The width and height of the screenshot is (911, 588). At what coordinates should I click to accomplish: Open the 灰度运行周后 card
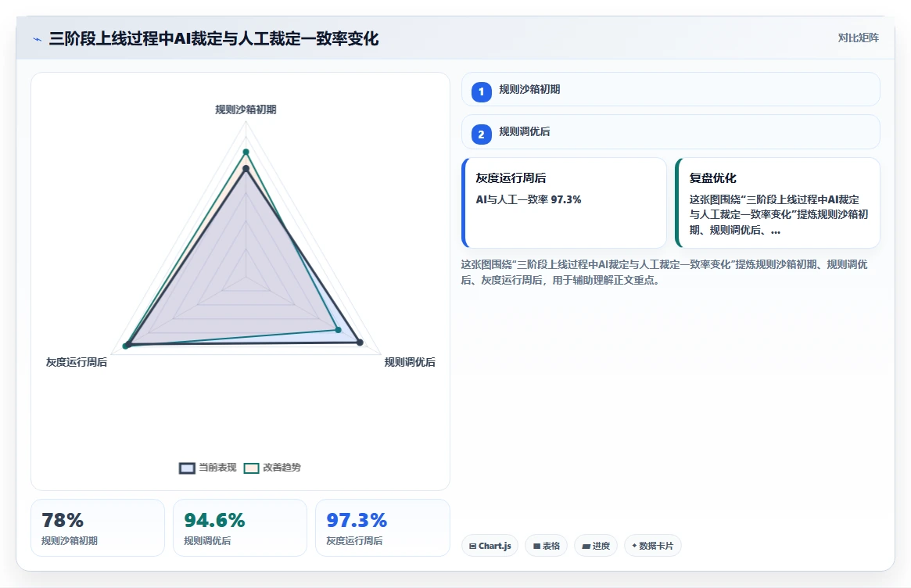pyautogui.click(x=564, y=203)
